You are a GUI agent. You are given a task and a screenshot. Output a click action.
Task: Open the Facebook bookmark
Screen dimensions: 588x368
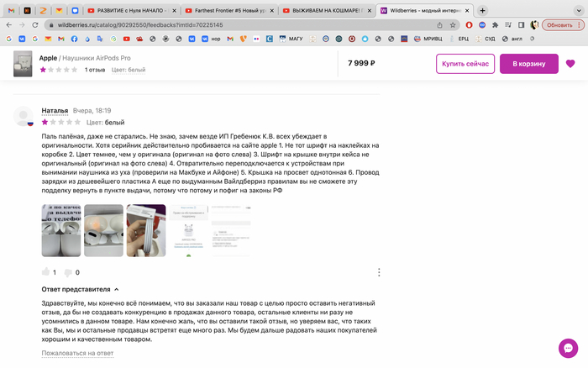[74, 39]
